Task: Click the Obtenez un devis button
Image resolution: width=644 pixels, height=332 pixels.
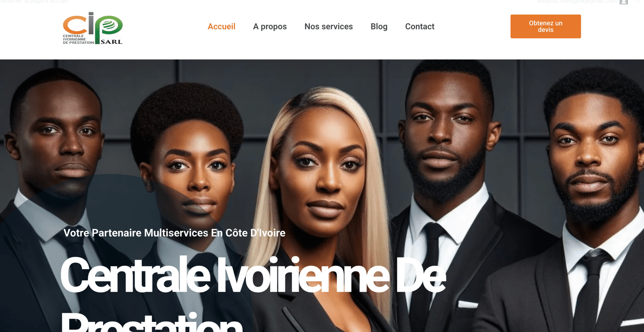Action: [x=545, y=27]
